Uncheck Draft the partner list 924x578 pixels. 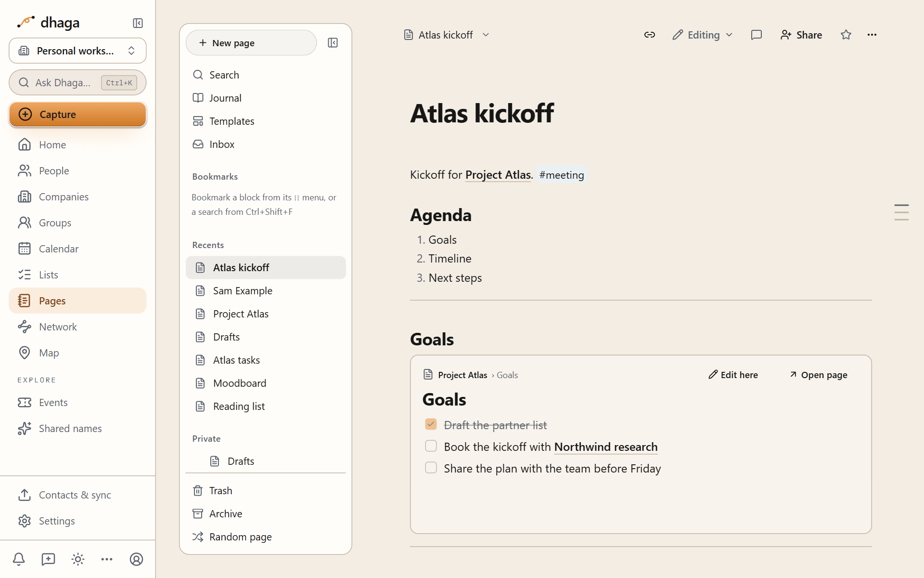coord(431,424)
